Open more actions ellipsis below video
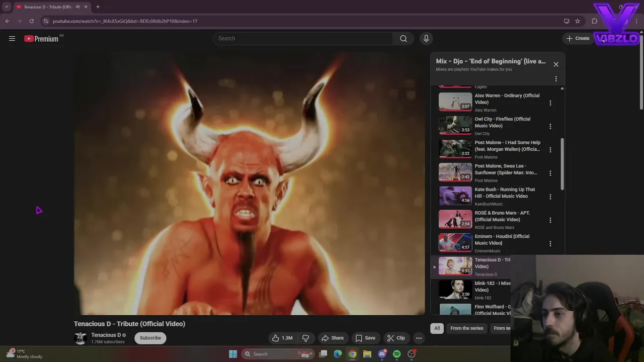The image size is (644, 362). 419,338
